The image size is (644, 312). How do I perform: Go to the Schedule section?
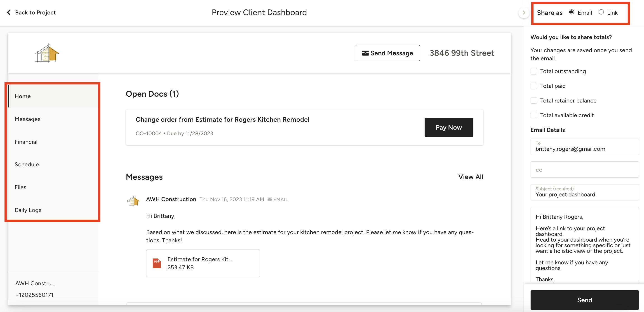coord(27,164)
